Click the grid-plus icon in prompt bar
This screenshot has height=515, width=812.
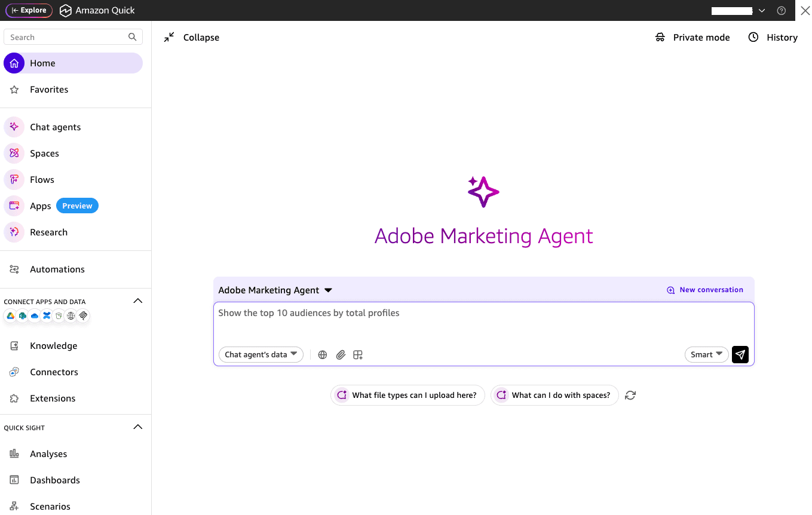click(358, 355)
